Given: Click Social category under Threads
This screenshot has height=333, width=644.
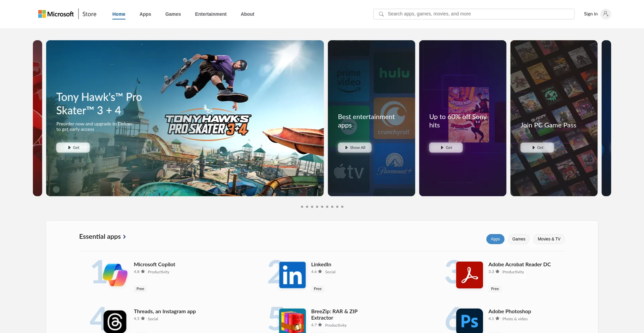Looking at the screenshot, I should click(x=153, y=319).
